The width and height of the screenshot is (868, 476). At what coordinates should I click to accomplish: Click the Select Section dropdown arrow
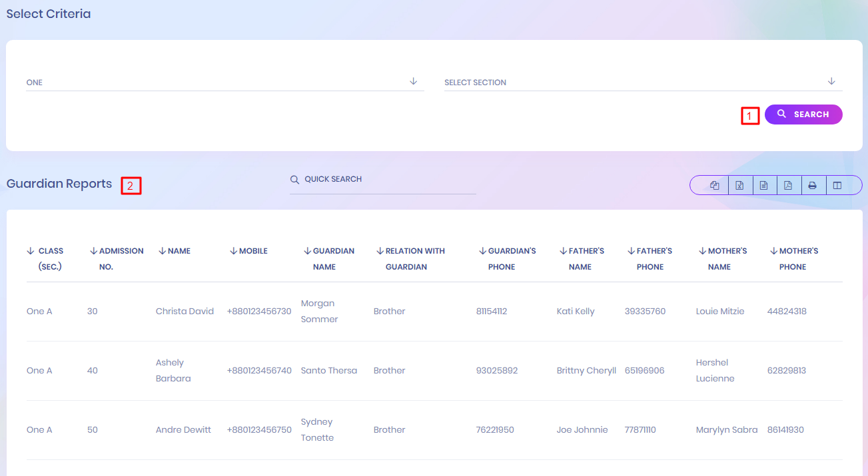tap(831, 81)
